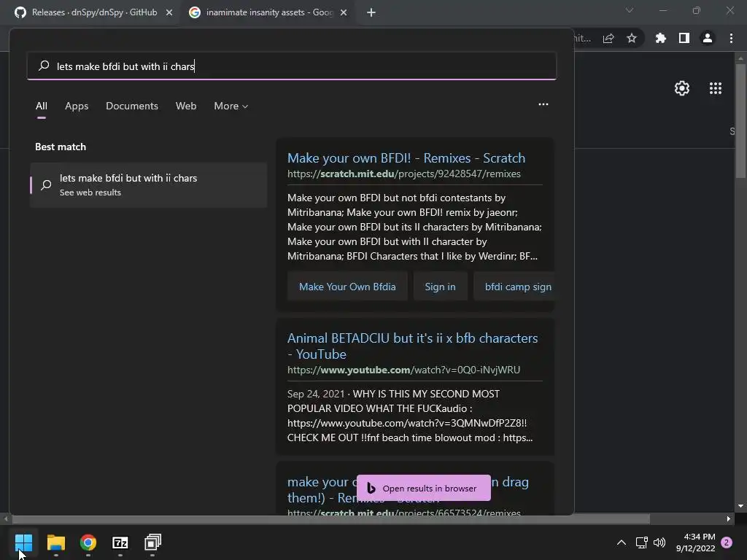Viewport: 747px width, 560px height.
Task: Click the Chrome extensions puzzle icon
Action: [660, 38]
